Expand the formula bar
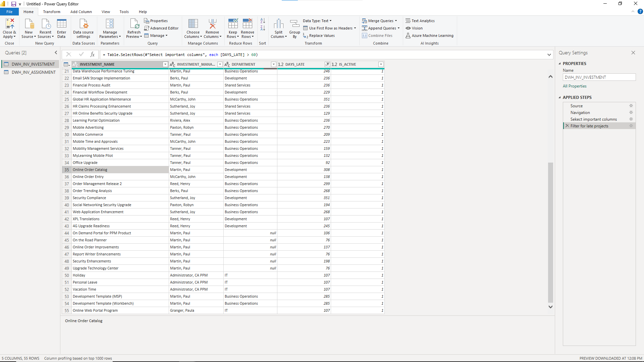 click(x=549, y=55)
